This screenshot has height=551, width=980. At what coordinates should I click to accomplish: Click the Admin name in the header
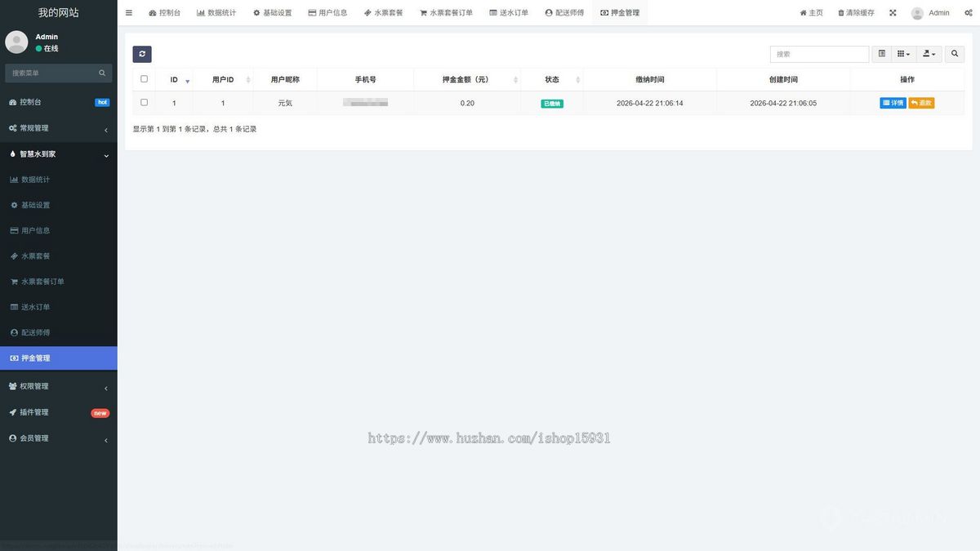(939, 13)
